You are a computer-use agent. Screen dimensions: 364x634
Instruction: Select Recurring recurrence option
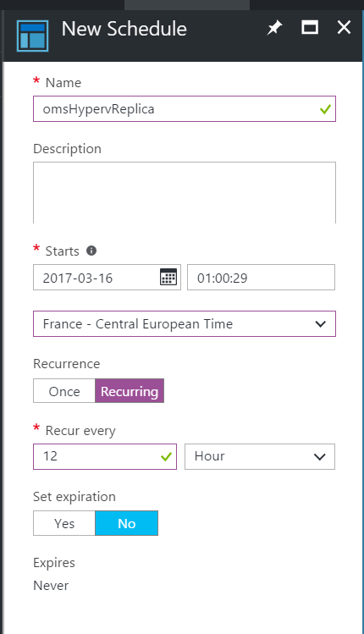(x=130, y=391)
